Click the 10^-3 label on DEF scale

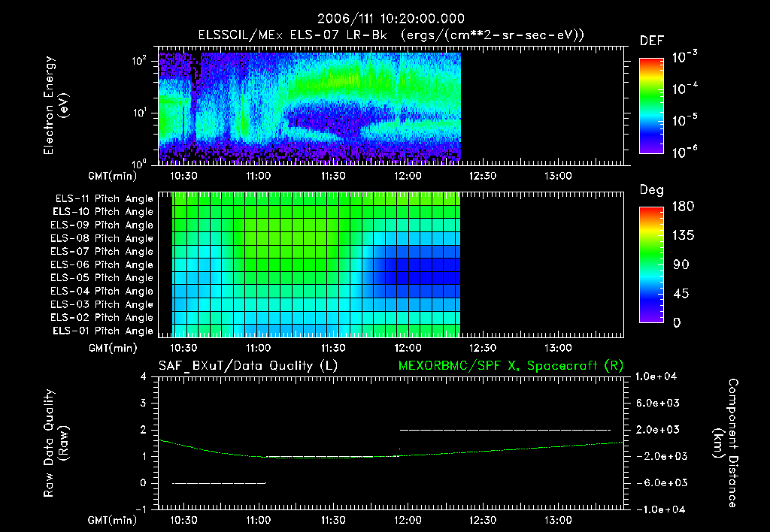(684, 57)
